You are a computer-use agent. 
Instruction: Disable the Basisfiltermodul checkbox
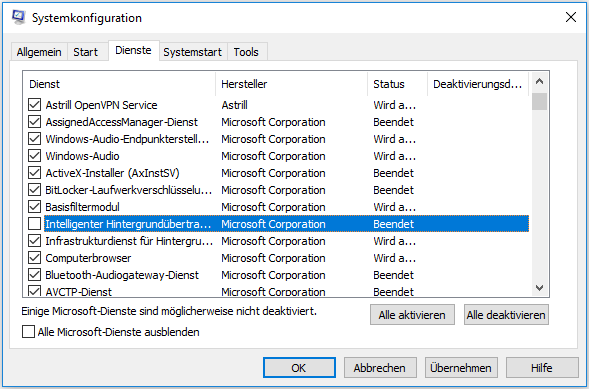(x=35, y=207)
